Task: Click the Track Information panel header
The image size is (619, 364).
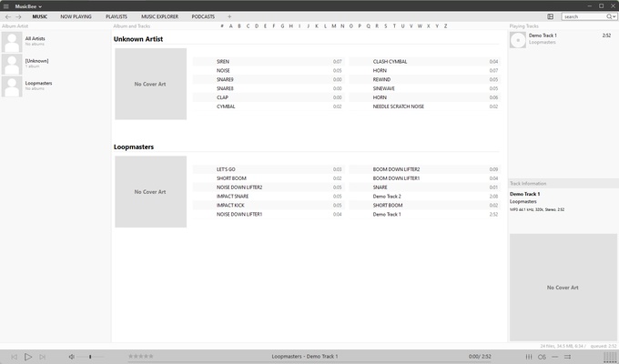Action: tap(563, 184)
